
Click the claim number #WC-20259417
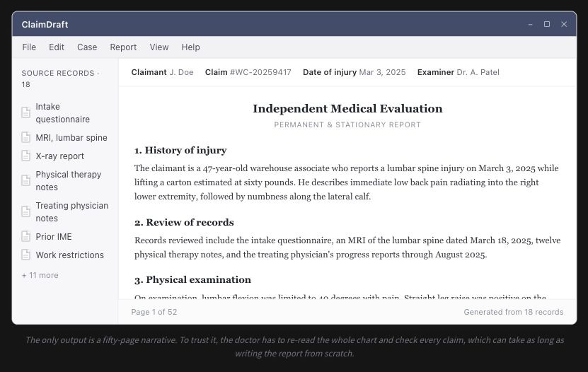pos(260,72)
